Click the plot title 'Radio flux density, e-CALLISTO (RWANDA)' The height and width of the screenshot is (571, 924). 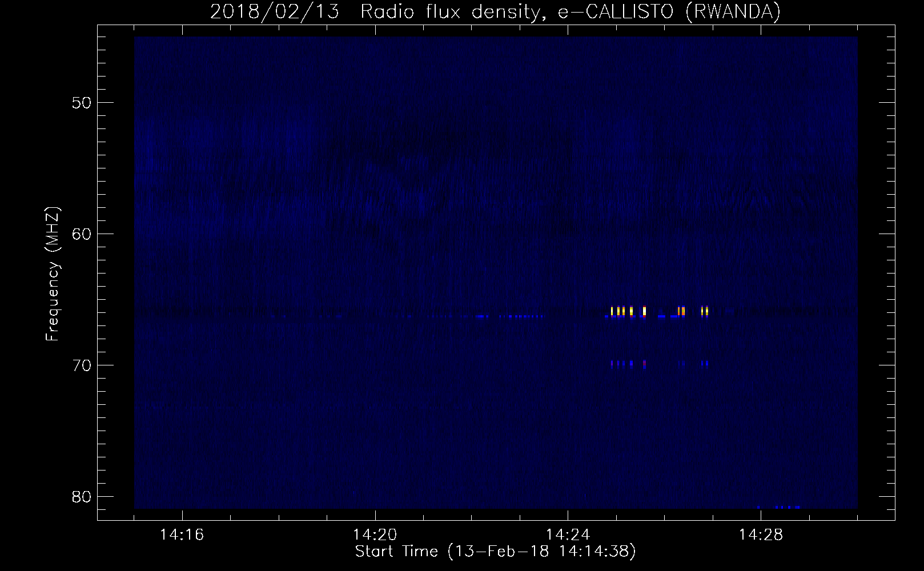coord(571,11)
